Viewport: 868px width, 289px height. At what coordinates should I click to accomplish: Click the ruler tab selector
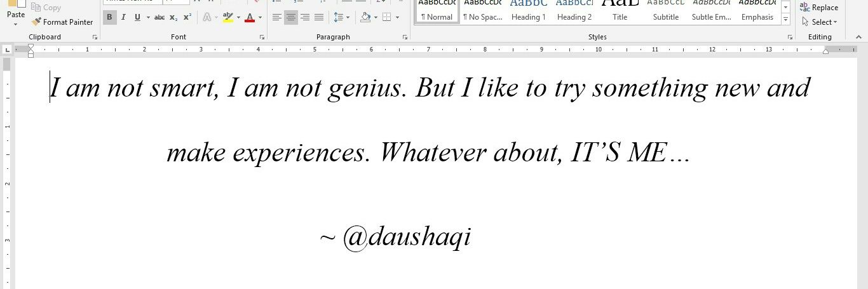coord(7,49)
